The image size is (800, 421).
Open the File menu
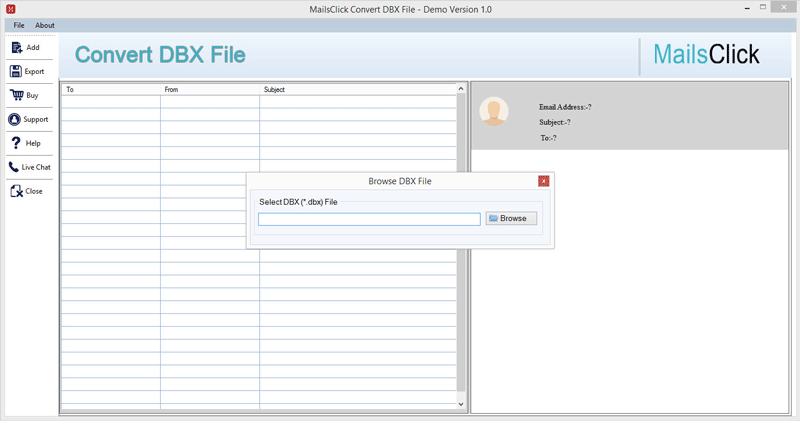[x=19, y=25]
